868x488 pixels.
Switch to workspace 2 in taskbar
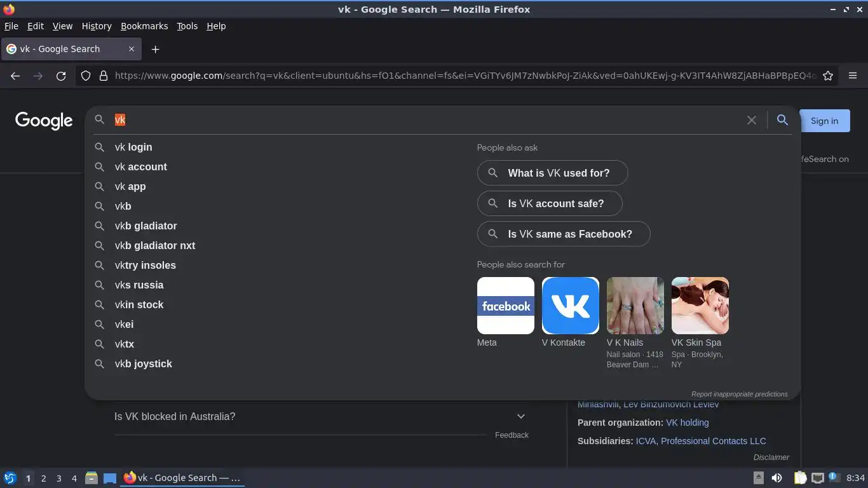tap(43, 478)
